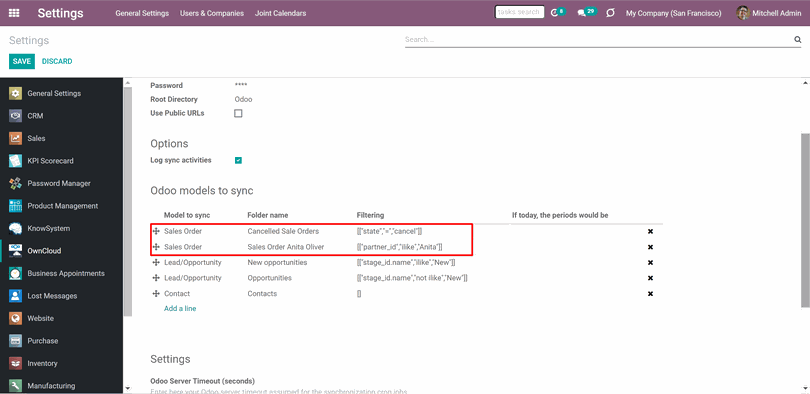
Task: Click the Purchase sidebar icon
Action: (x=15, y=341)
